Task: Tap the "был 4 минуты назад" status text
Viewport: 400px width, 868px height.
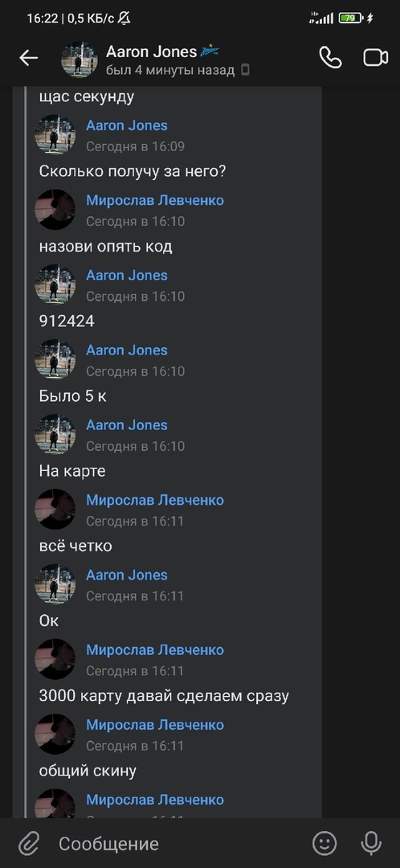Action: pos(170,70)
